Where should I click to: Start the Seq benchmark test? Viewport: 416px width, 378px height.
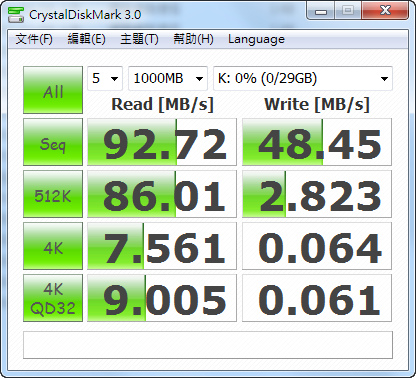(x=53, y=142)
